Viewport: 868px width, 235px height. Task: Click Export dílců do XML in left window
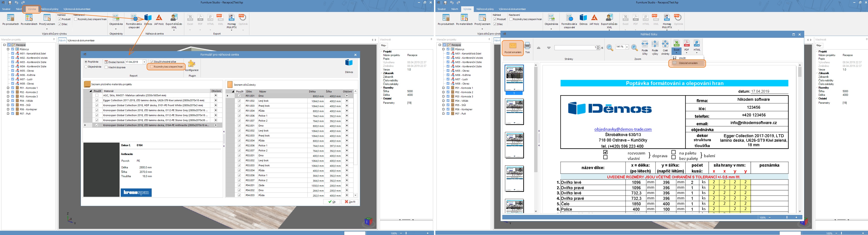point(174,21)
